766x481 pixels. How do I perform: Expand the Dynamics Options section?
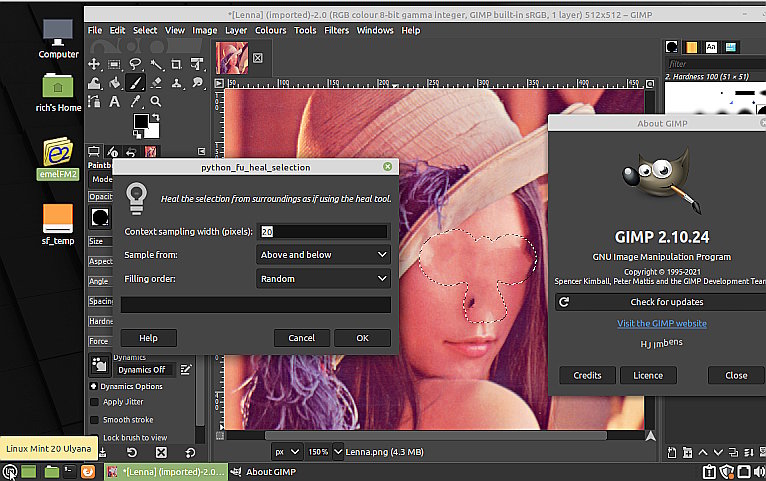pyautogui.click(x=93, y=386)
